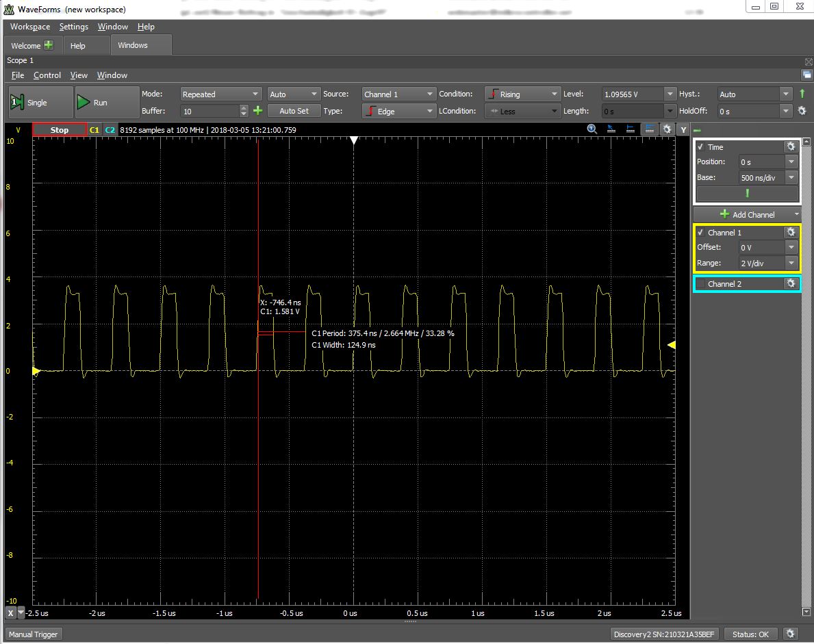Enable the Channel 2 checkbox
The width and height of the screenshot is (814, 644).
click(701, 283)
